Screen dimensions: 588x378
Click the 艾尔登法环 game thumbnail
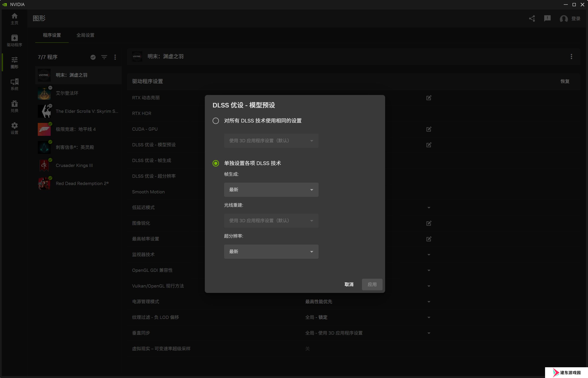click(44, 93)
